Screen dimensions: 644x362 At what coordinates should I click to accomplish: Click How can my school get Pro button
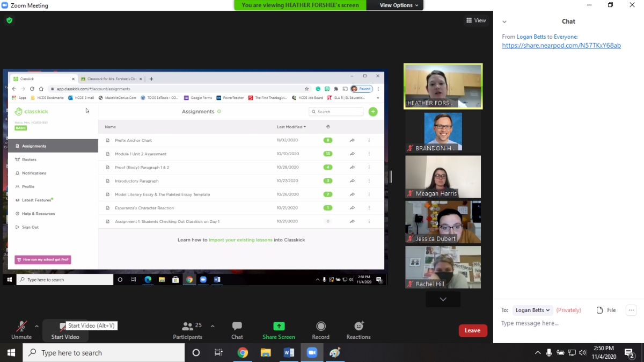(x=42, y=259)
